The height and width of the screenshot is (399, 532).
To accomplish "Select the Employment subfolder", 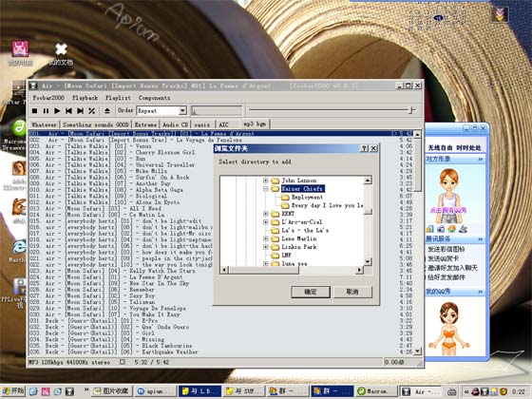I will tap(307, 198).
